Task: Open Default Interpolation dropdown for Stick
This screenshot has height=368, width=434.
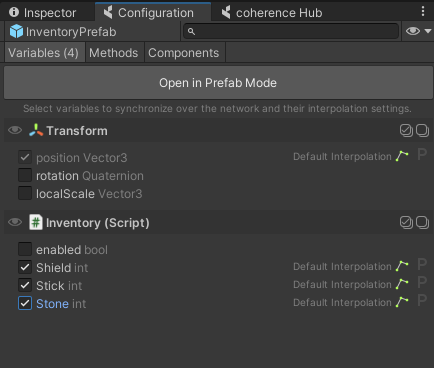Action: pos(342,285)
